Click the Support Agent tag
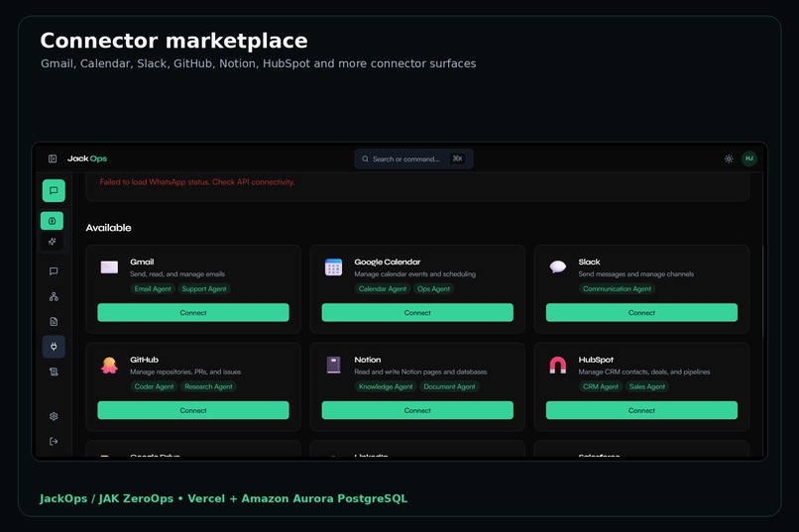799x532 pixels. 204,288
